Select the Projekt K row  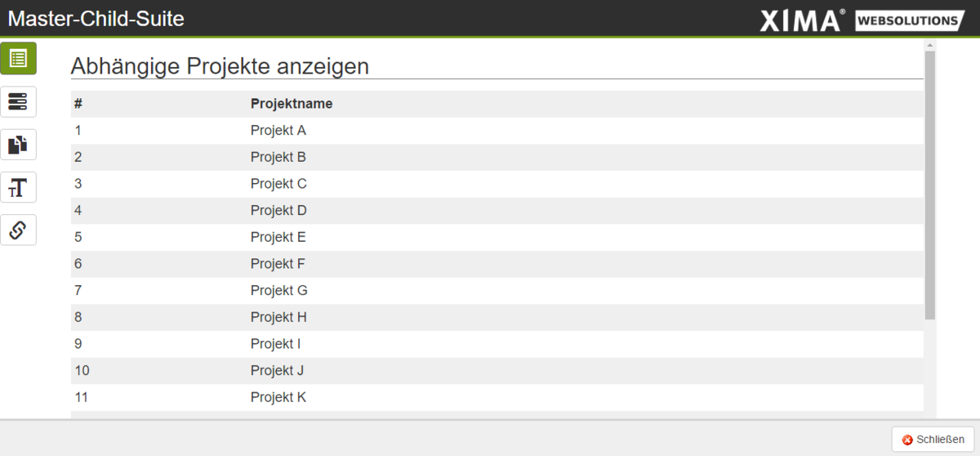coord(497,397)
